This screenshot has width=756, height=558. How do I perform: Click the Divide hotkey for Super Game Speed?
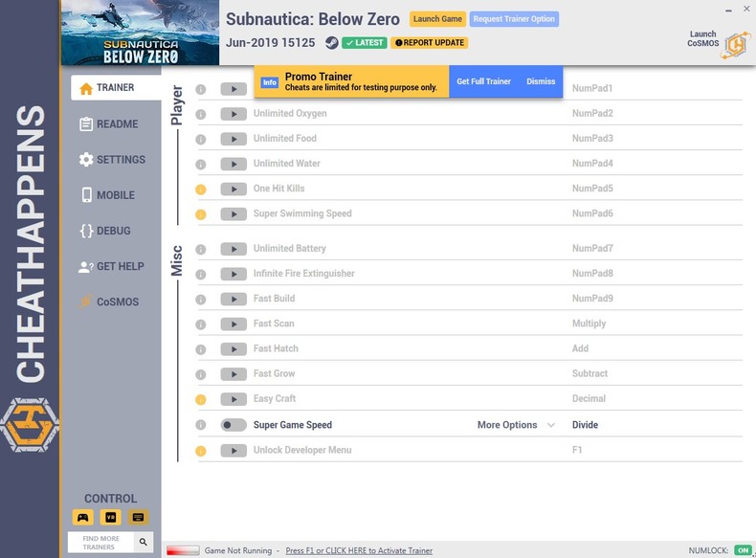(x=585, y=425)
